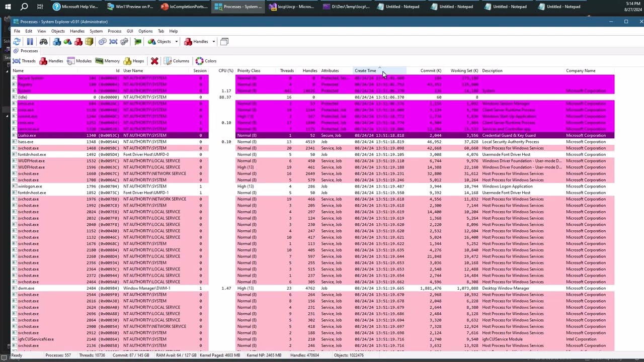Viewport: 644px width, 362px height.
Task: Open Find with the binoculars icon
Action: (x=44, y=42)
